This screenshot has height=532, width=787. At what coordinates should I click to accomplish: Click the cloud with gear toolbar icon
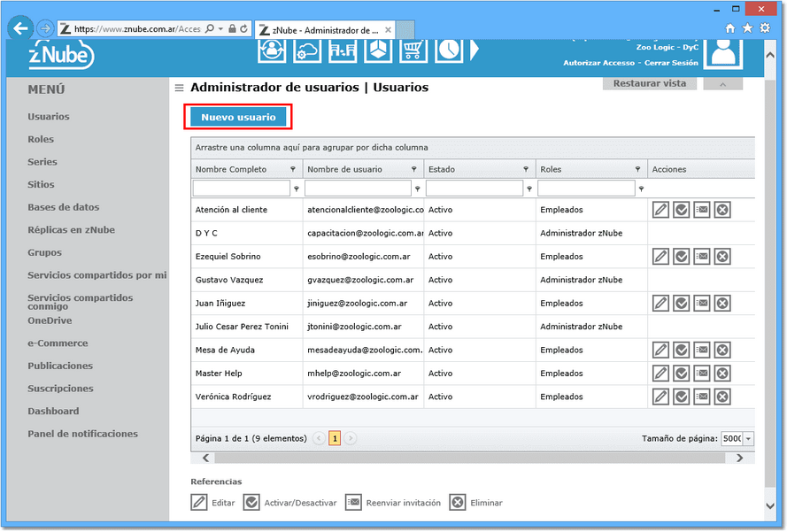[x=307, y=50]
